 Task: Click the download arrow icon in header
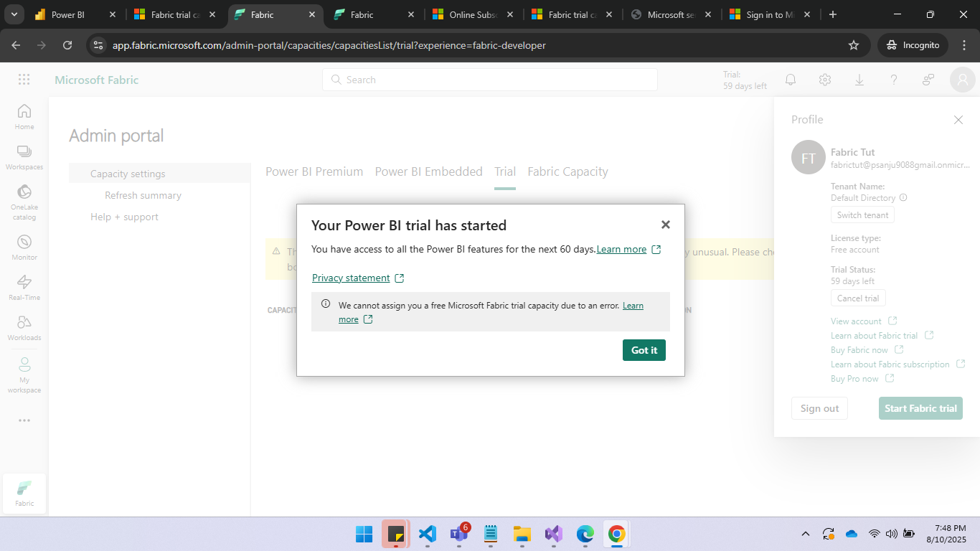tap(859, 80)
